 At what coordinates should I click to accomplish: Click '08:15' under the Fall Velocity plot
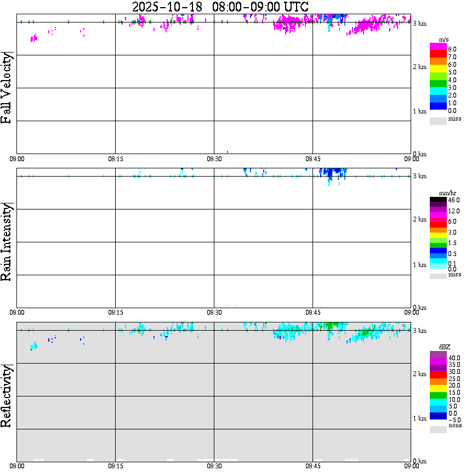[x=116, y=159]
